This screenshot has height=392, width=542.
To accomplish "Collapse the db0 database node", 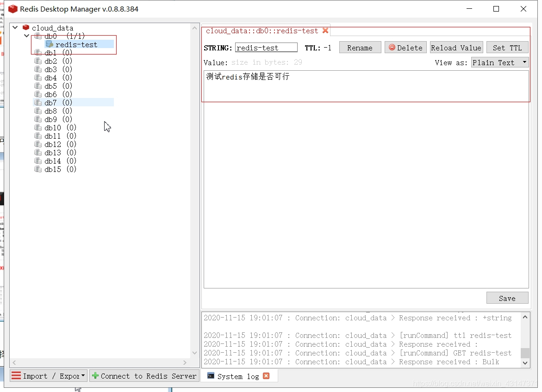I will click(x=27, y=36).
